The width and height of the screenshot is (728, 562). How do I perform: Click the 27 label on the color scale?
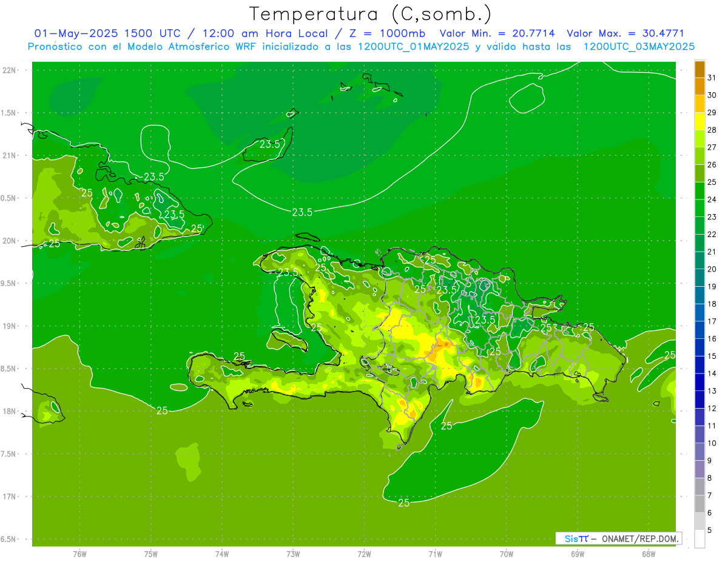pyautogui.click(x=712, y=147)
